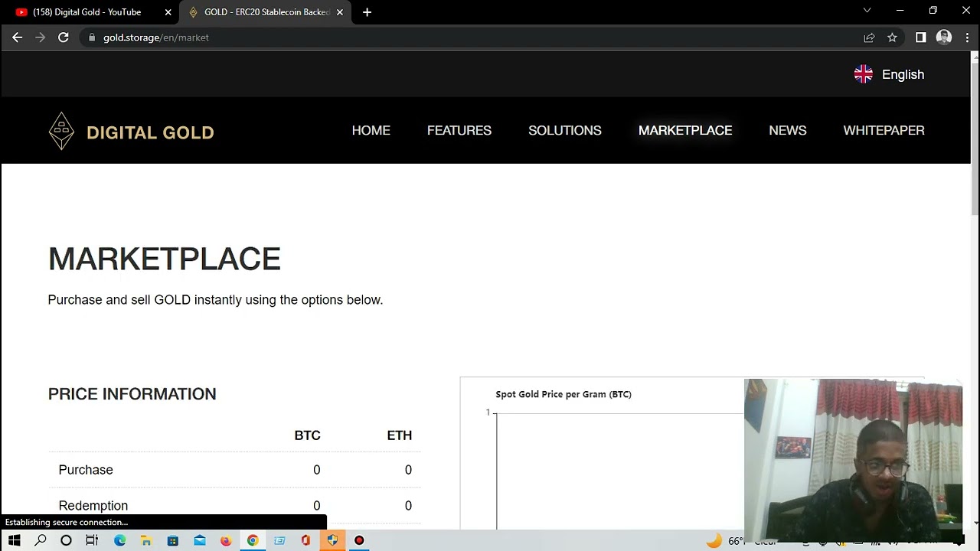Click the Redemption row label
This screenshot has height=551, width=980.
(93, 506)
